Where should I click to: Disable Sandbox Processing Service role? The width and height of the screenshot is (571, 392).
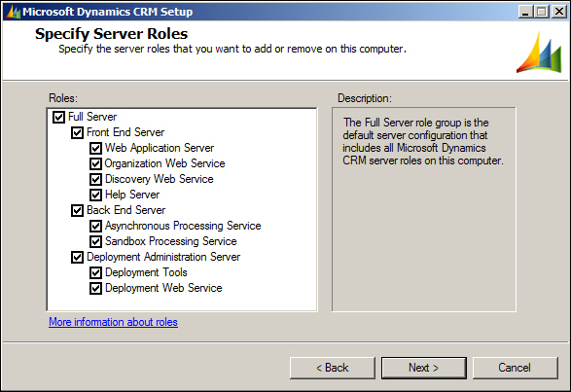tap(95, 241)
